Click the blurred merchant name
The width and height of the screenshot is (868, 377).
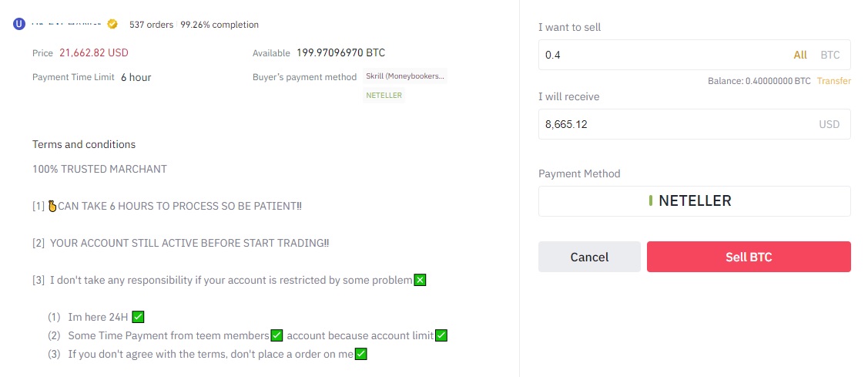click(68, 24)
